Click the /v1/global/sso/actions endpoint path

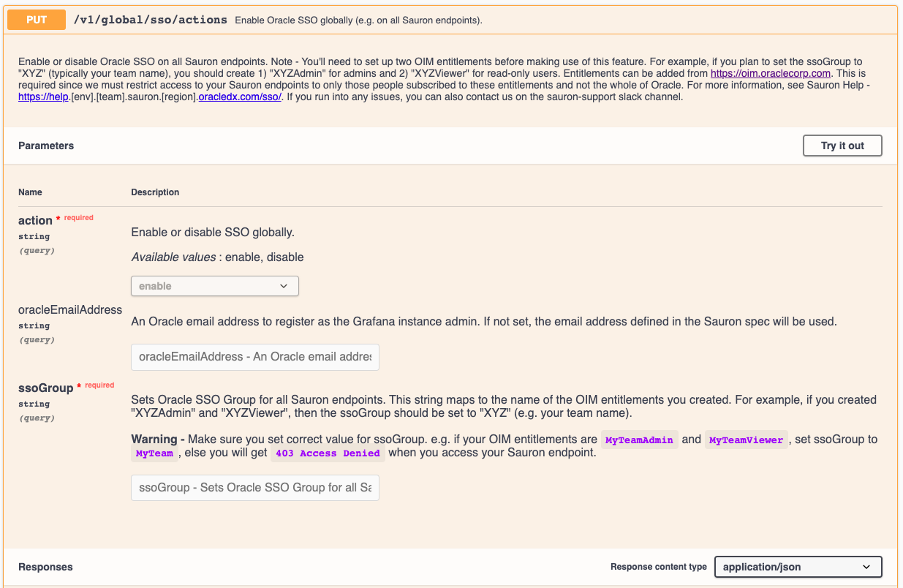(151, 20)
